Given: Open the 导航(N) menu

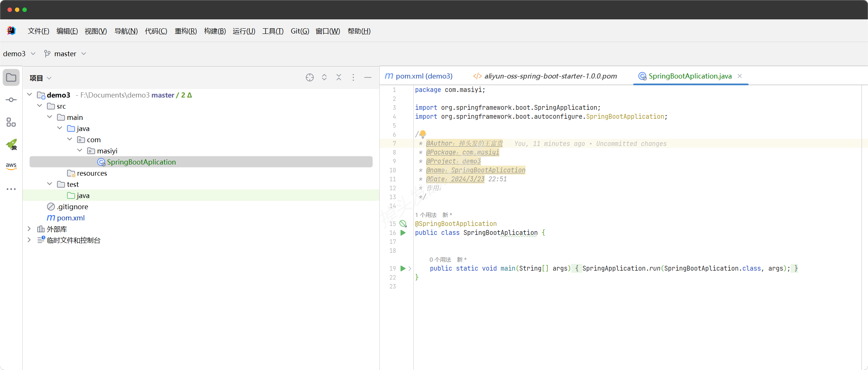Looking at the screenshot, I should 126,31.
